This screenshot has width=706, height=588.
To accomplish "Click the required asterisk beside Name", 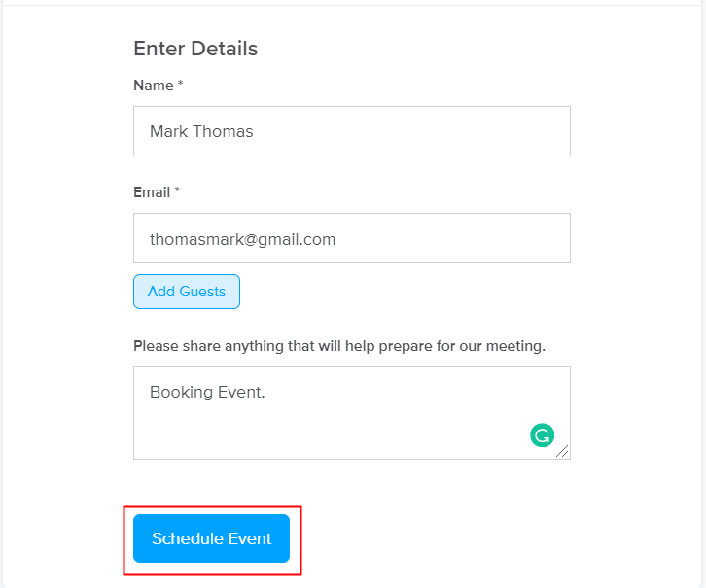I will pos(181,86).
